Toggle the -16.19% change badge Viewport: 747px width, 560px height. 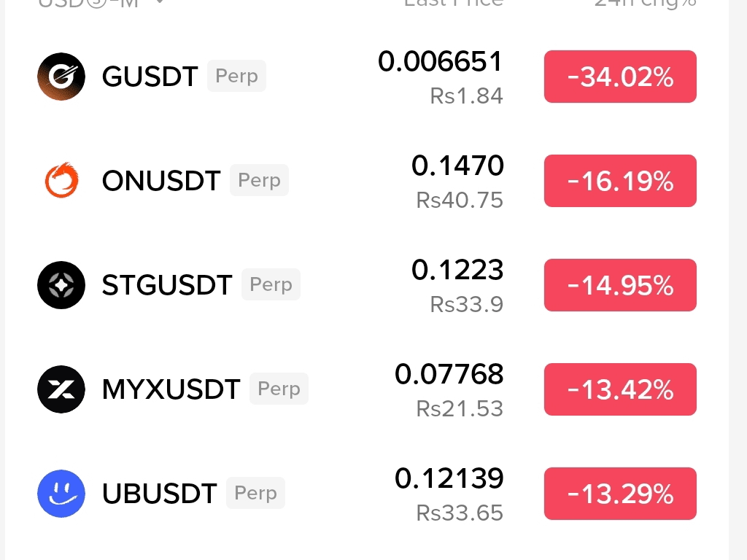(x=620, y=181)
